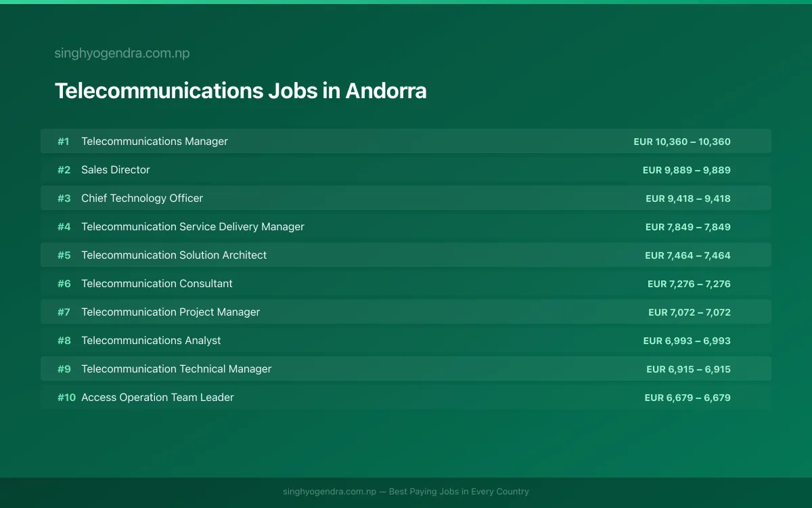Click footer text Best Paying Jobs in Every Country
812x508 pixels.
[x=459, y=492]
